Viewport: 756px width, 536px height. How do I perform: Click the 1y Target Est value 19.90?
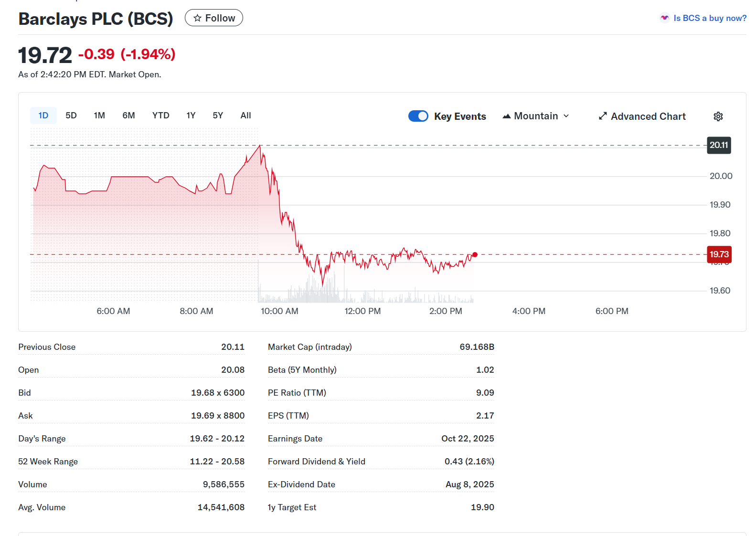482,507
